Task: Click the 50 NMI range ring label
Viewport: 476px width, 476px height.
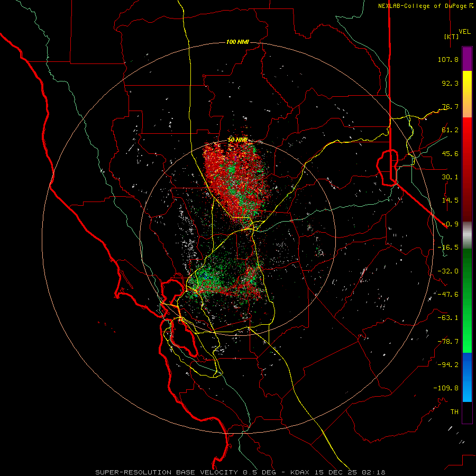Action: click(x=237, y=140)
